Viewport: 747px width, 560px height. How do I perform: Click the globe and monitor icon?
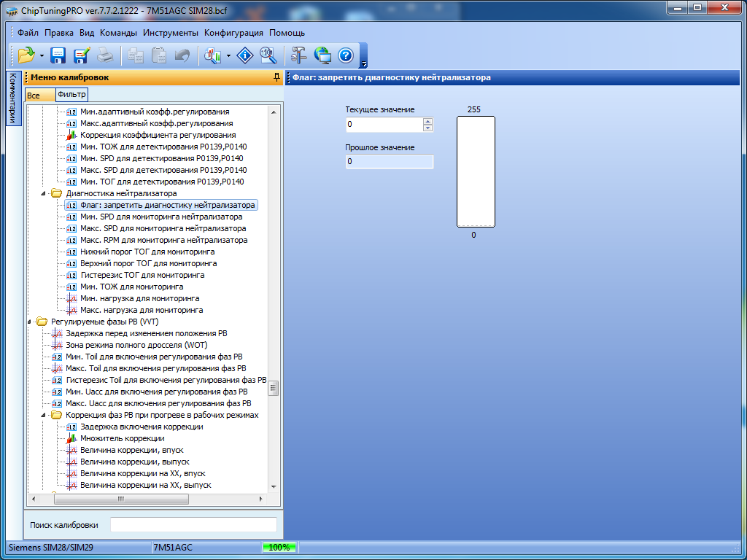322,55
